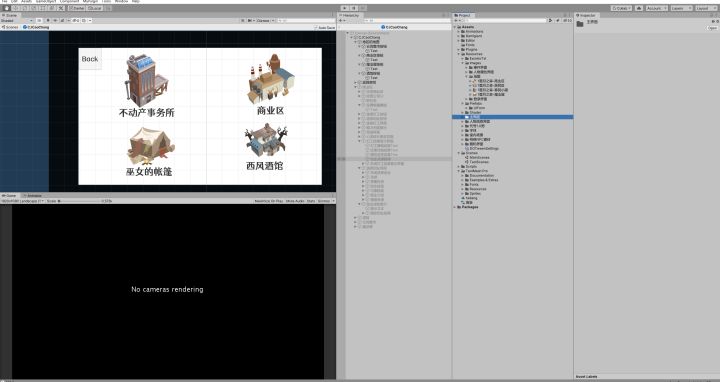
Task: Click the Pause button
Action: (354, 8)
